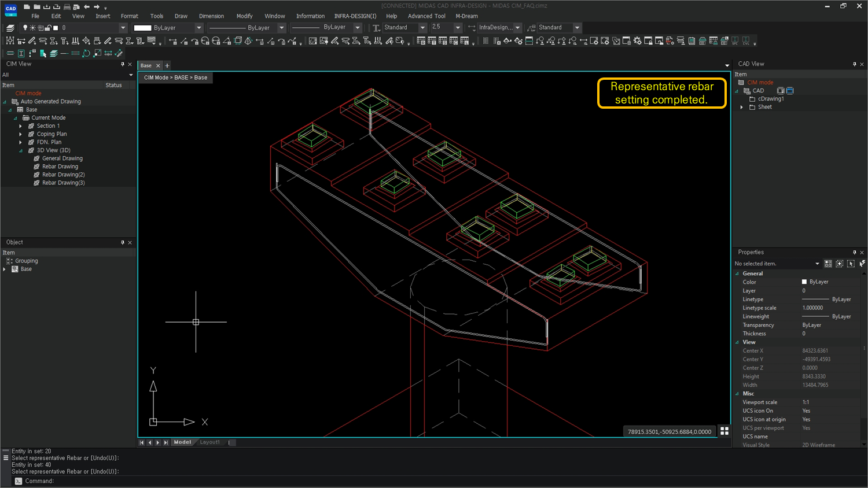Open the ByLayer linetype dropdown
The height and width of the screenshot is (488, 868).
click(x=282, y=27)
